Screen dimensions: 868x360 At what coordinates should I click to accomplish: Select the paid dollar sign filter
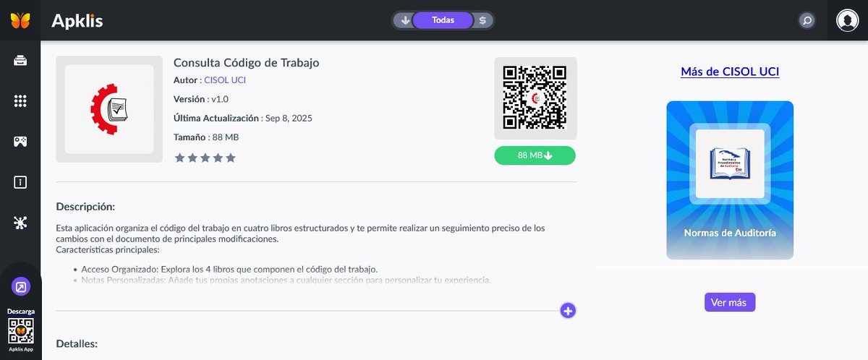coord(482,20)
